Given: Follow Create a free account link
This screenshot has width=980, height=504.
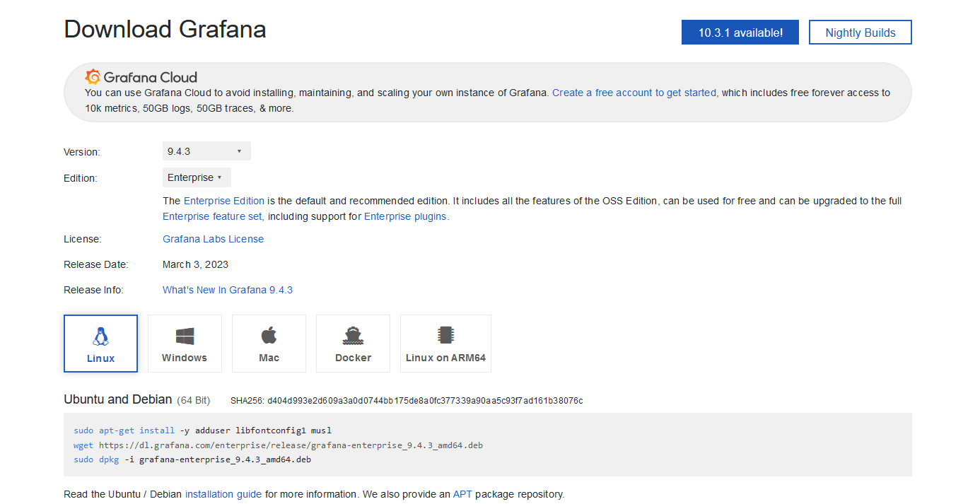Looking at the screenshot, I should coord(634,93).
